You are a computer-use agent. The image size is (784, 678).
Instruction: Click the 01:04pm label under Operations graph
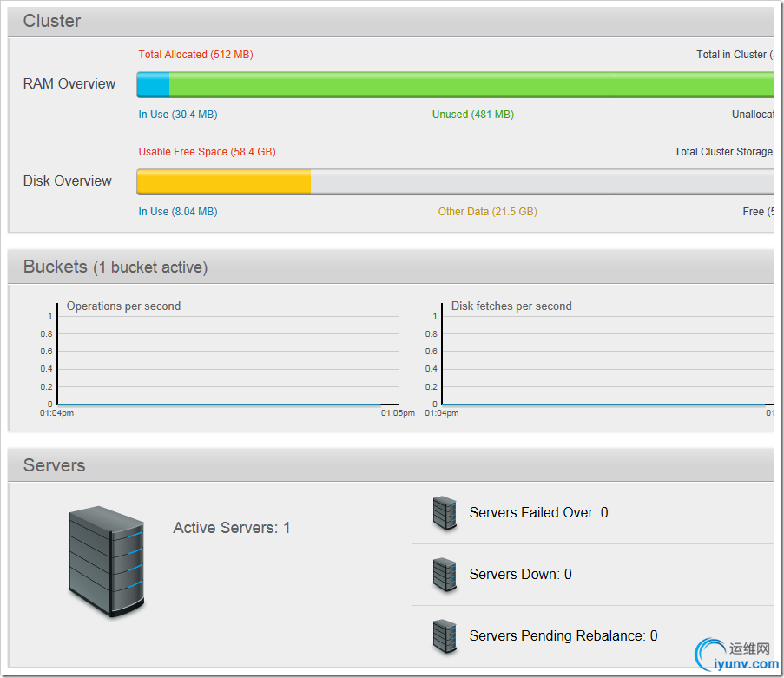(x=56, y=413)
